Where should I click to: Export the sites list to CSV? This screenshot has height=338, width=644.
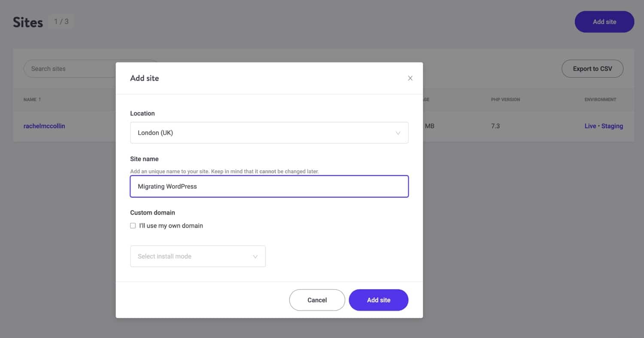point(592,68)
